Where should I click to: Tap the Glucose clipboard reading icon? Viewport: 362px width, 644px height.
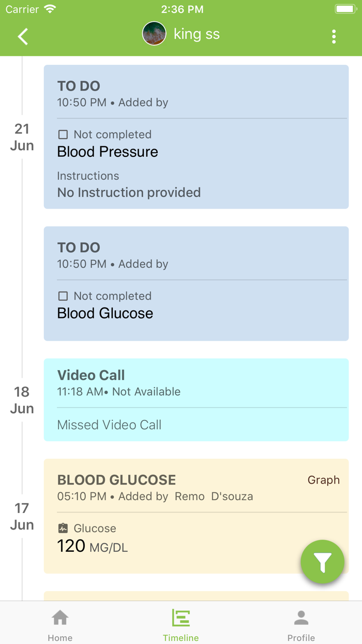click(63, 529)
